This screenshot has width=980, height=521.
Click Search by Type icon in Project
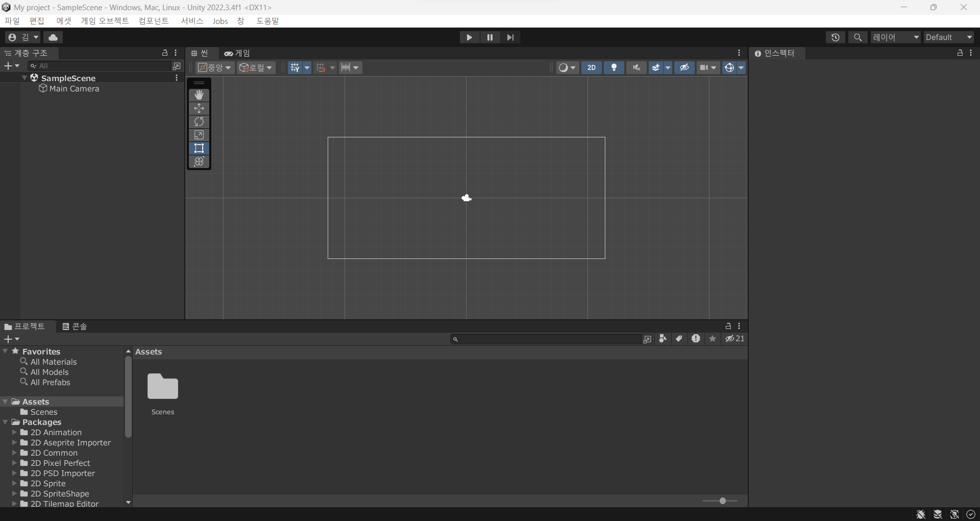[663, 339]
